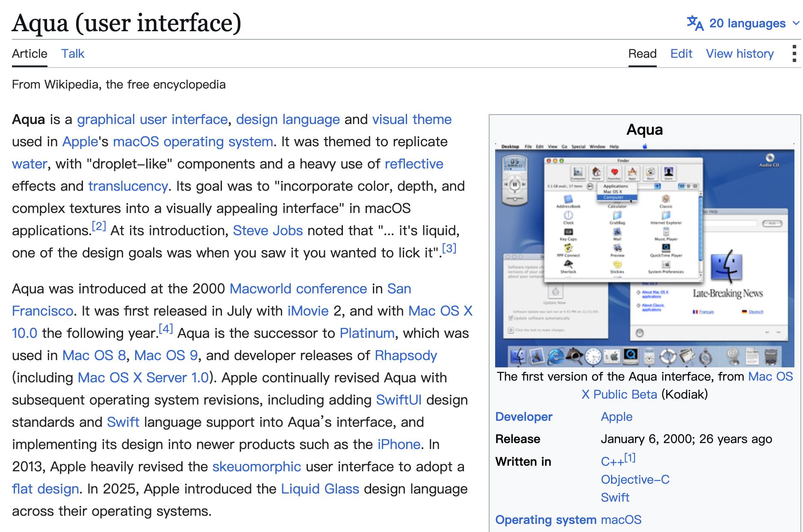This screenshot has height=532, width=803.
Task: Open the Apple link in the infobox Developer row
Action: coord(617,417)
